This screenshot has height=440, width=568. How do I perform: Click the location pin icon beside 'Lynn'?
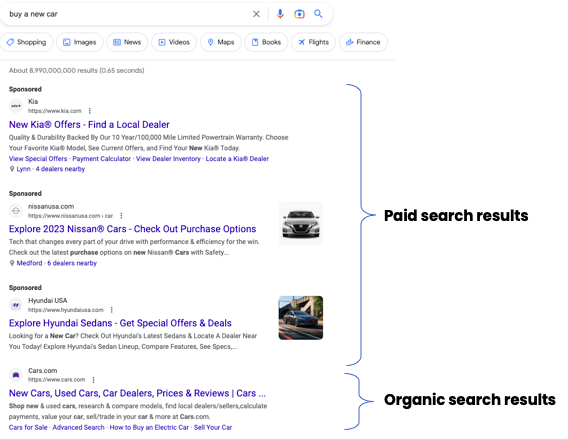12,169
